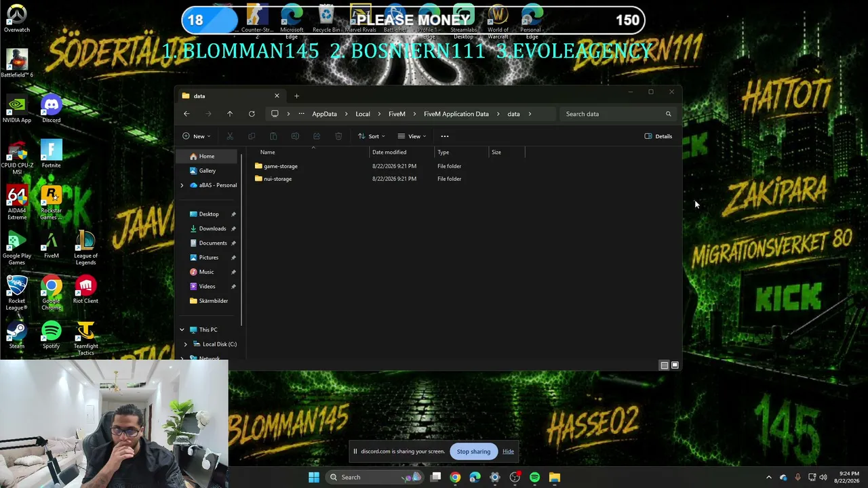Open the Spotify desktop shortcut

coord(51,335)
